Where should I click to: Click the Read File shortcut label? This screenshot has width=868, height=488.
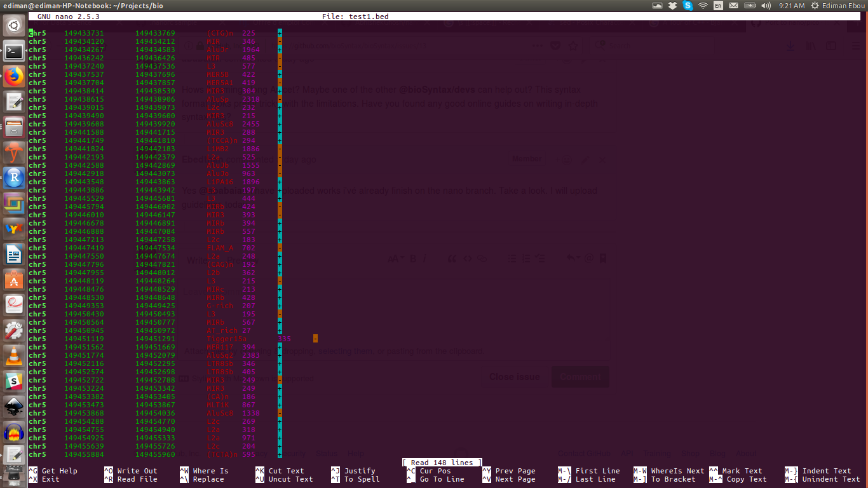[x=137, y=479]
